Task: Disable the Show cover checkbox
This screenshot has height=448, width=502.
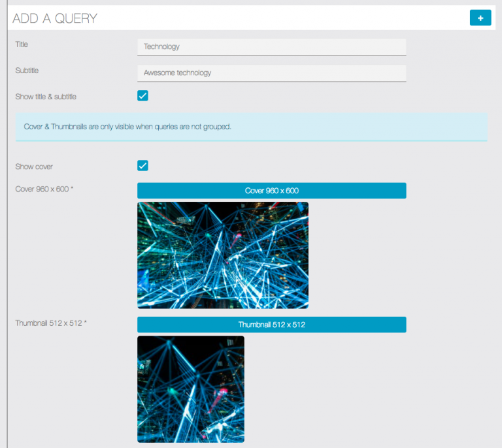Action: 142,166
